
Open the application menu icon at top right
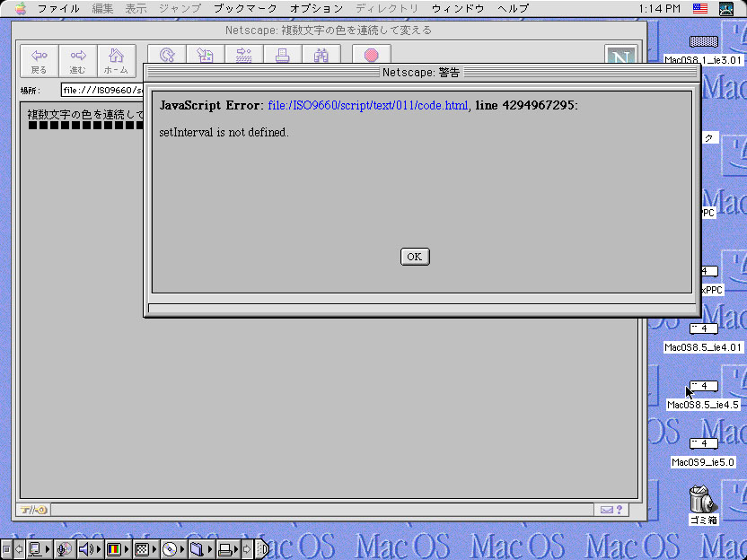coord(726,9)
